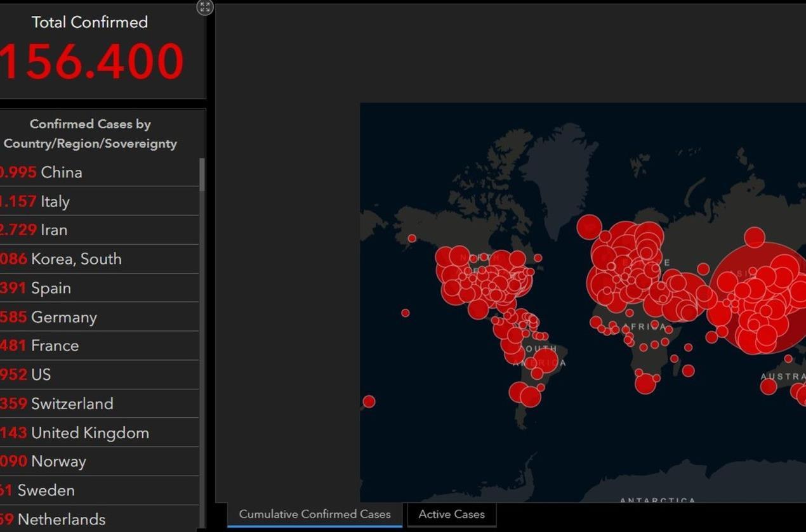
Task: Select China in country list
Action: click(62, 172)
